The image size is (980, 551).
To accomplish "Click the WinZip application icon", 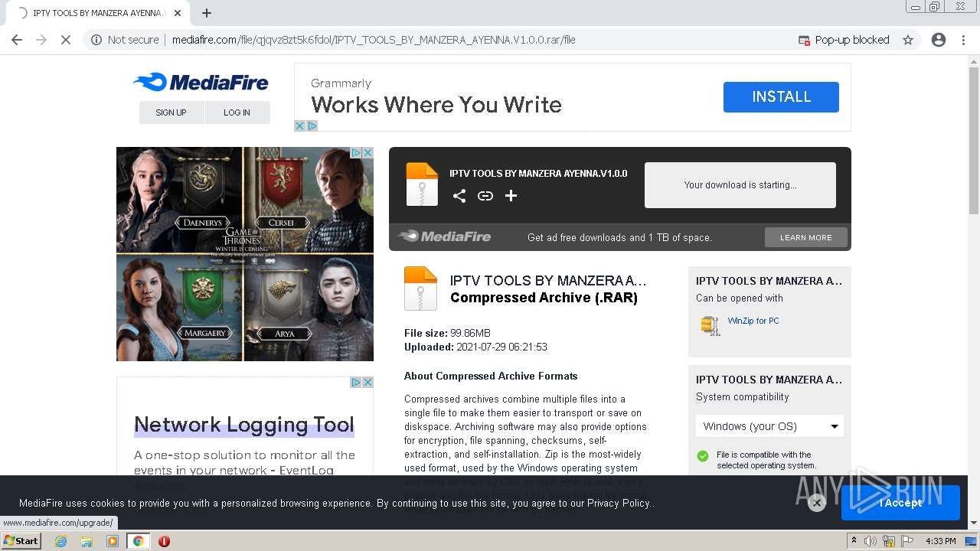I will click(710, 325).
